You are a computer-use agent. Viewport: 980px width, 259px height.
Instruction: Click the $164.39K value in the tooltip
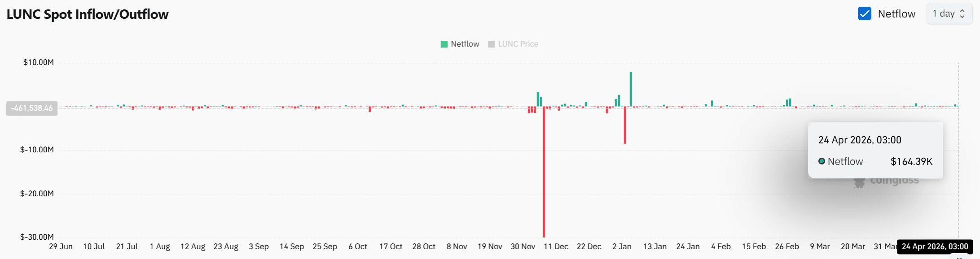(x=911, y=161)
